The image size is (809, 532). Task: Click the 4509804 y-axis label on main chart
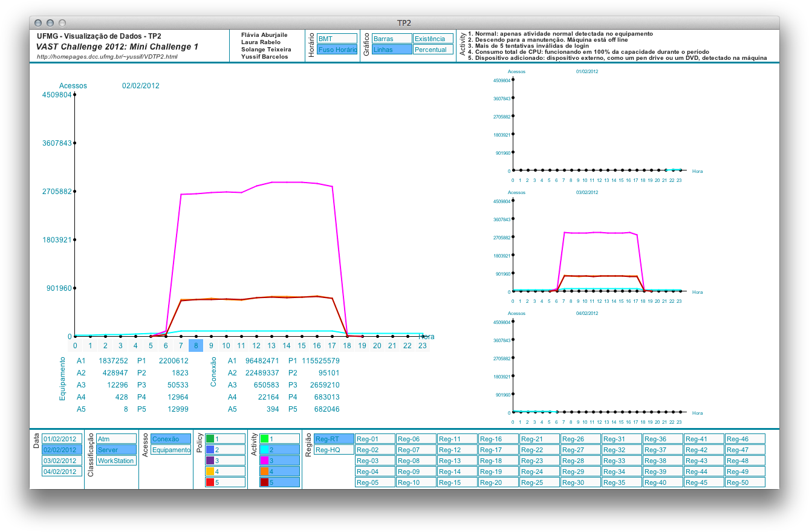(x=56, y=95)
